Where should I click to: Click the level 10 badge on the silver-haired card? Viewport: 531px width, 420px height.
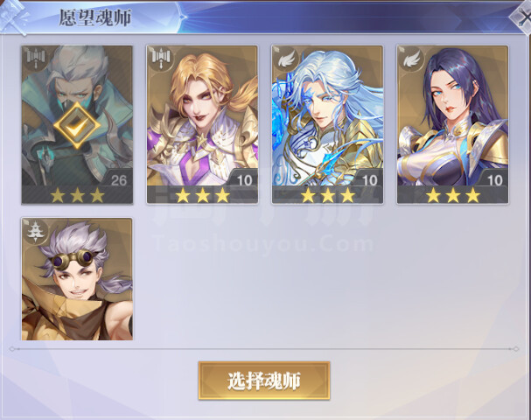pyautogui.click(x=369, y=179)
